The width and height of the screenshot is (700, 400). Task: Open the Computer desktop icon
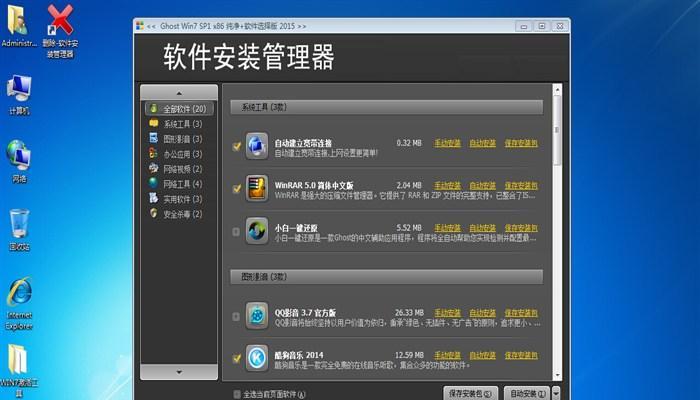coord(19,95)
